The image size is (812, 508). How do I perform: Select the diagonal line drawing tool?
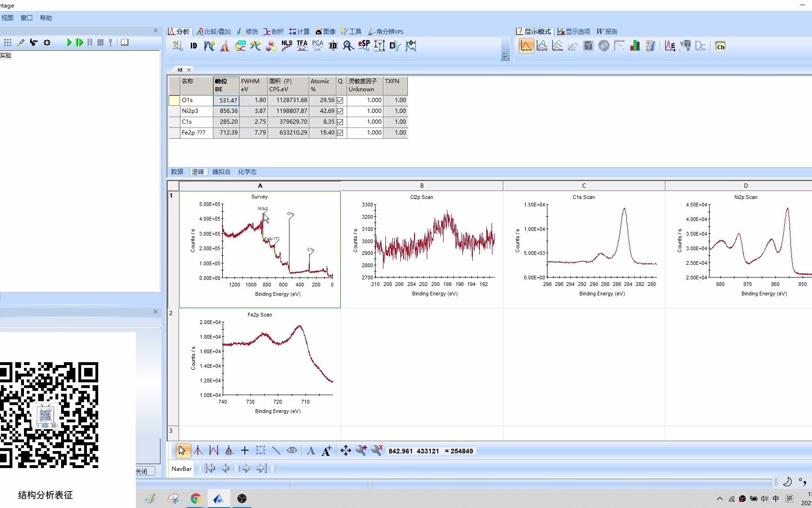[276, 451]
